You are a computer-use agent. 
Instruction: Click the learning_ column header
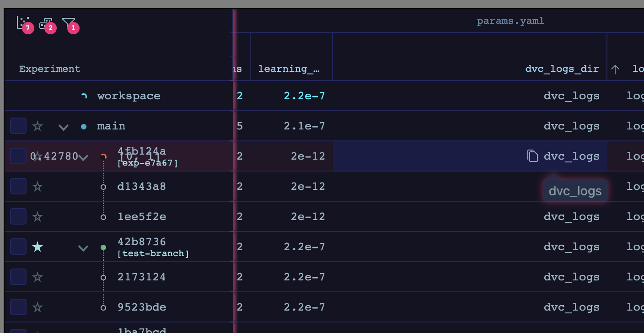click(289, 69)
